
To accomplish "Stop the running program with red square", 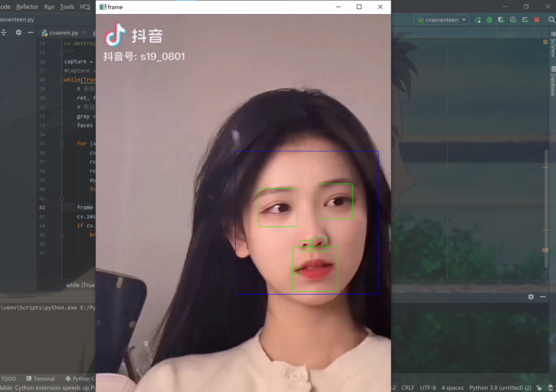I will (x=537, y=20).
